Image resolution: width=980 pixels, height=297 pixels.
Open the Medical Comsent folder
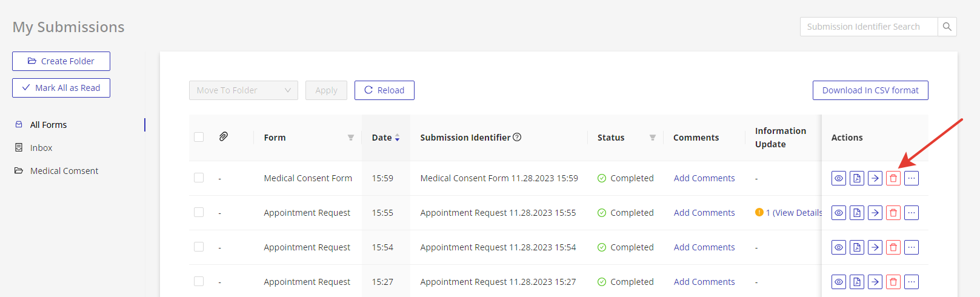coord(64,171)
